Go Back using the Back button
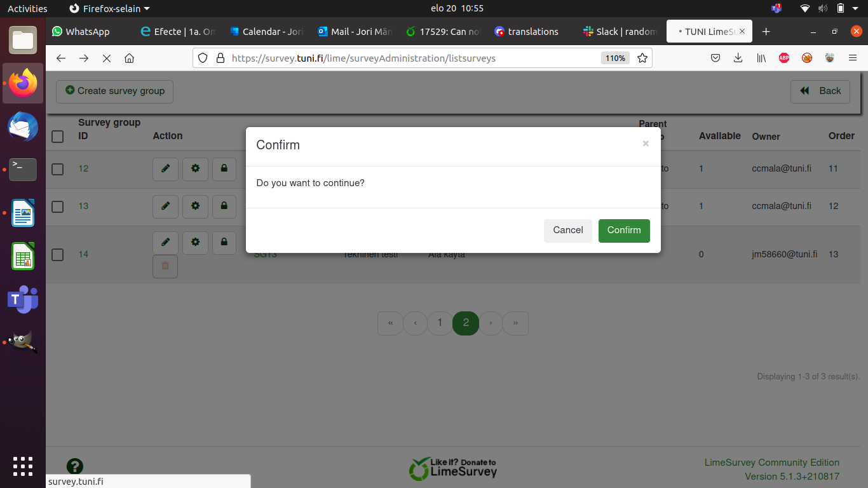Image resolution: width=868 pixels, height=488 pixels. click(x=820, y=91)
